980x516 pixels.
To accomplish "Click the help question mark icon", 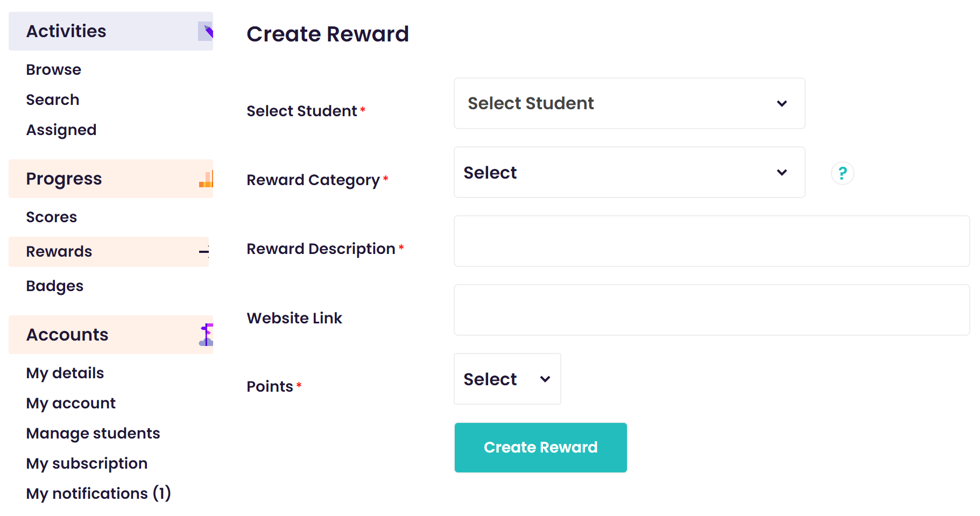I will coord(842,173).
